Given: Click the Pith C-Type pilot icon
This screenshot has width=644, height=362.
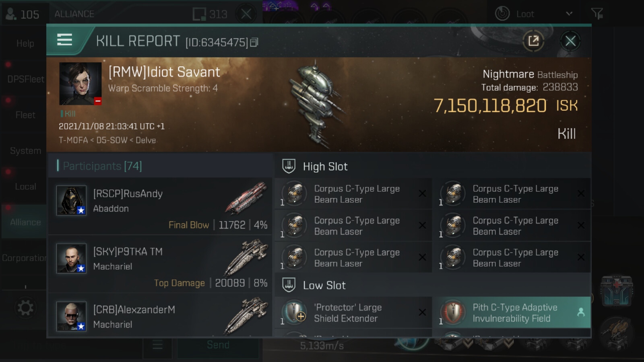Looking at the screenshot, I should tap(581, 312).
